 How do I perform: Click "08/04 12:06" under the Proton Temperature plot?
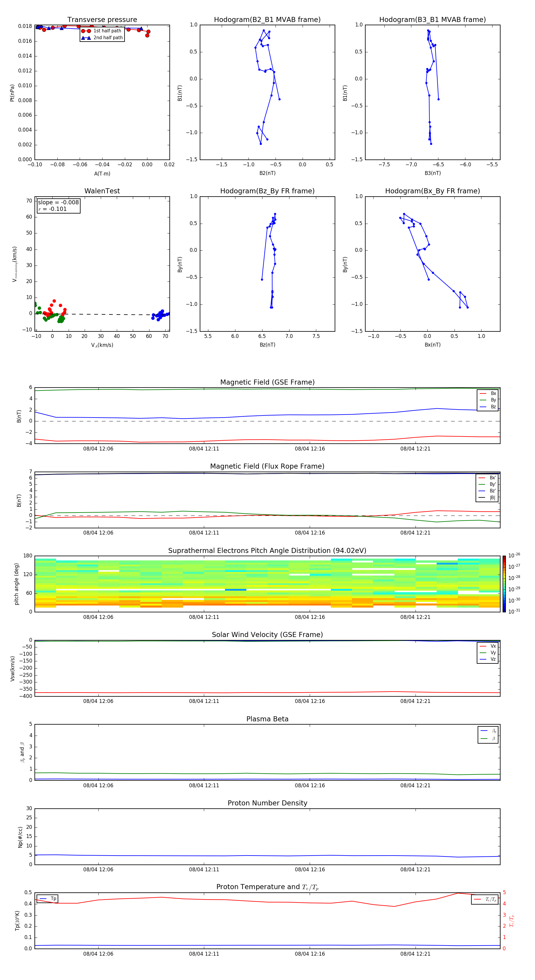click(98, 954)
